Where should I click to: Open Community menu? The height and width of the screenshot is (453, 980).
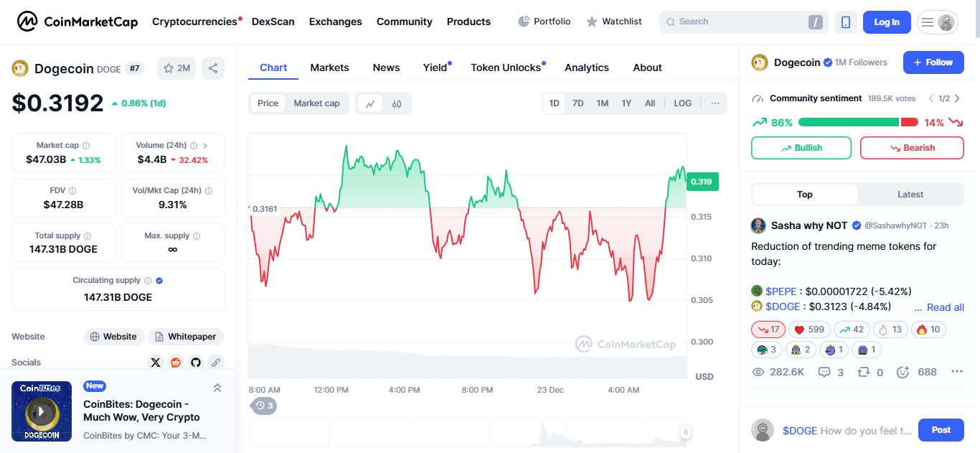point(405,22)
